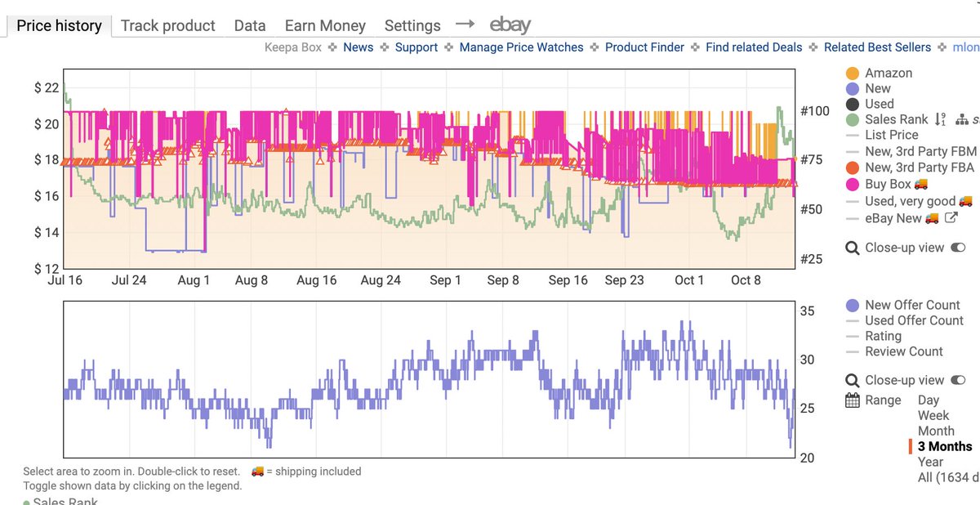Viewport: 980px width, 505px height.
Task: Open the Settings menu
Action: tap(412, 25)
